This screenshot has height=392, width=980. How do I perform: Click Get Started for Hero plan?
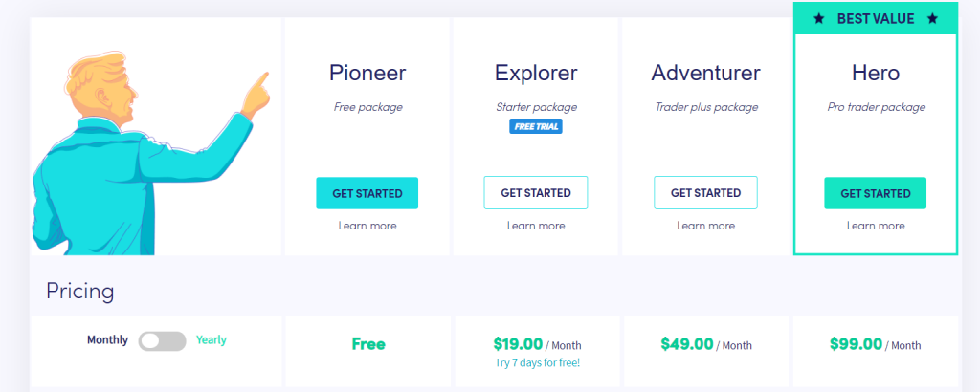tap(875, 193)
